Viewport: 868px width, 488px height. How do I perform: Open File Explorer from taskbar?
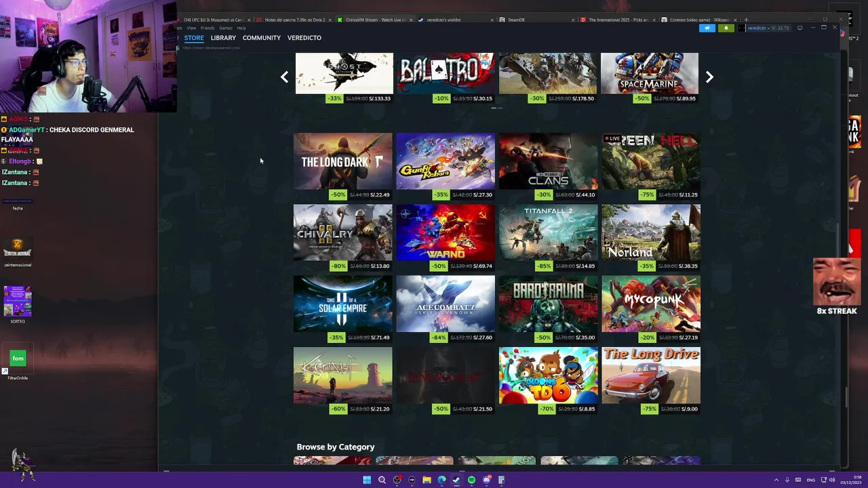pos(427,480)
